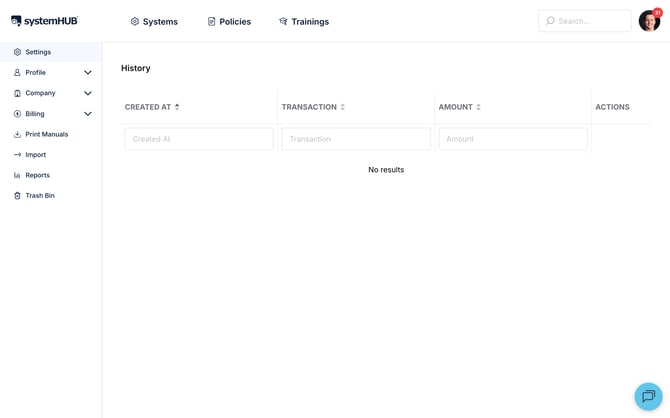
Task: Click the Settings gear icon in sidebar
Action: [x=17, y=52]
